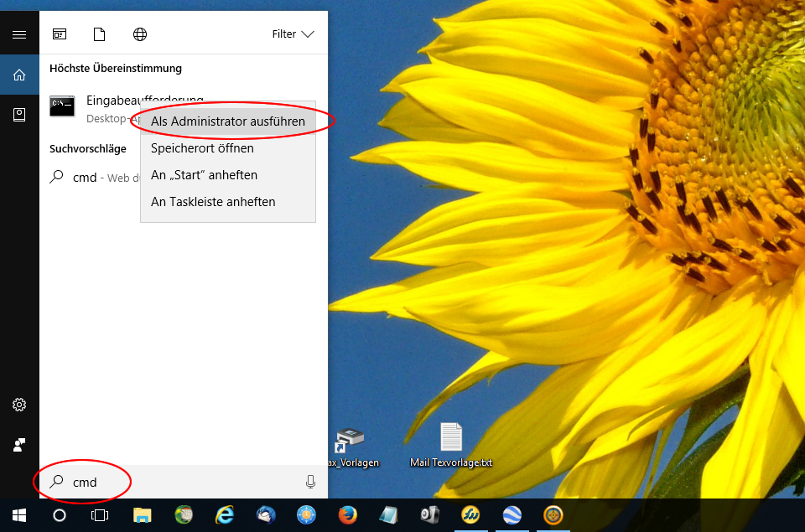805x532 pixels.
Task: Select 'Mail Texvorlage.txt' desktop file
Action: point(451,446)
